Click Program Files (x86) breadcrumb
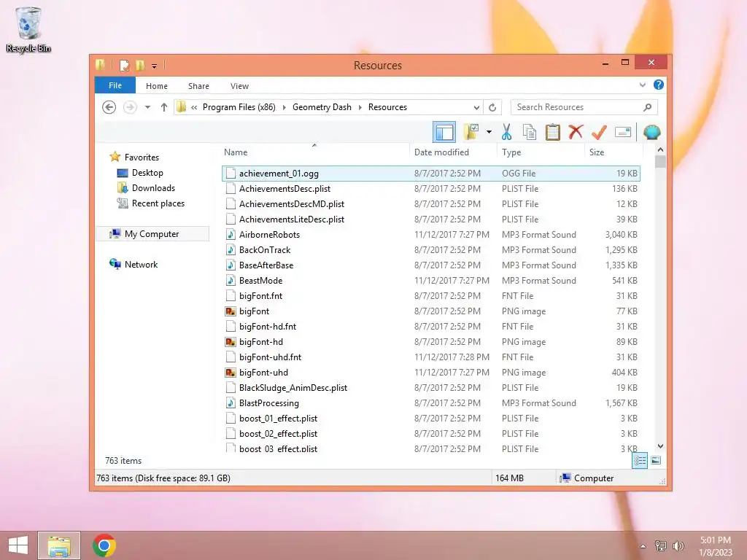The image size is (747, 560). (239, 107)
